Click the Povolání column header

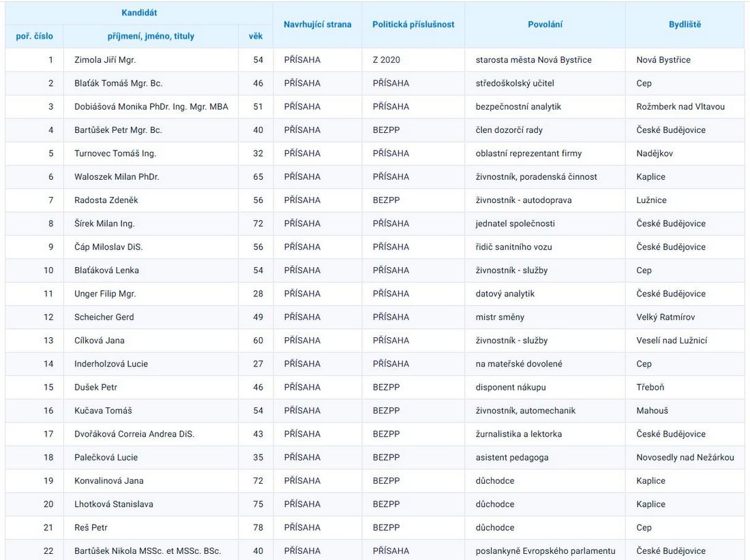click(x=545, y=25)
